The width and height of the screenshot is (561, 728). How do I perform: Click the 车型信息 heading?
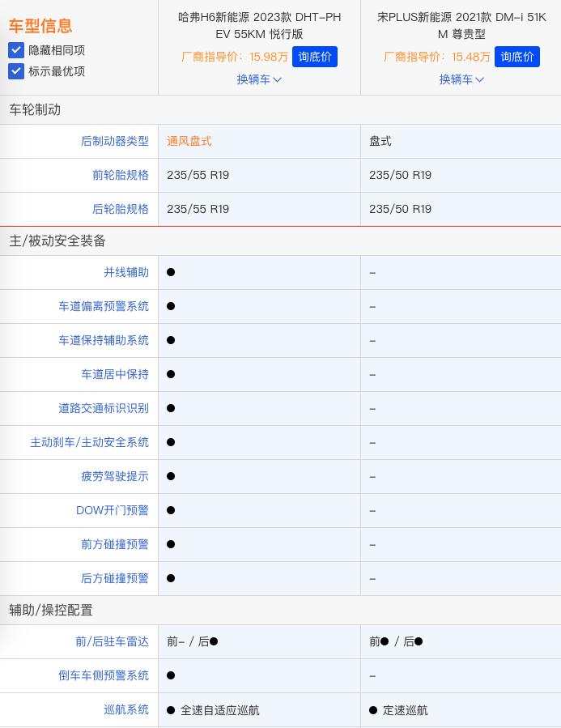click(x=40, y=26)
